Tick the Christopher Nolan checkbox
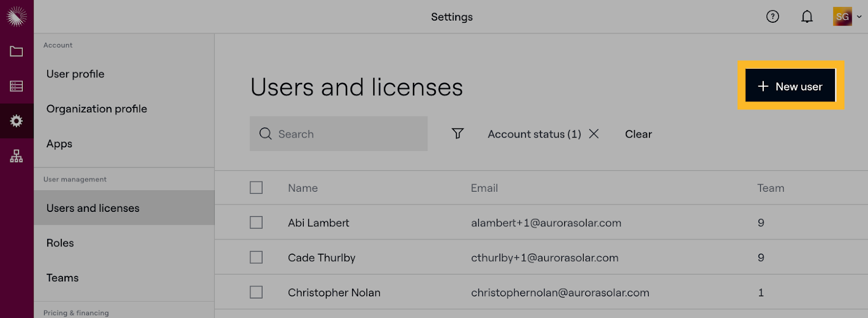The image size is (868, 318). (x=256, y=293)
